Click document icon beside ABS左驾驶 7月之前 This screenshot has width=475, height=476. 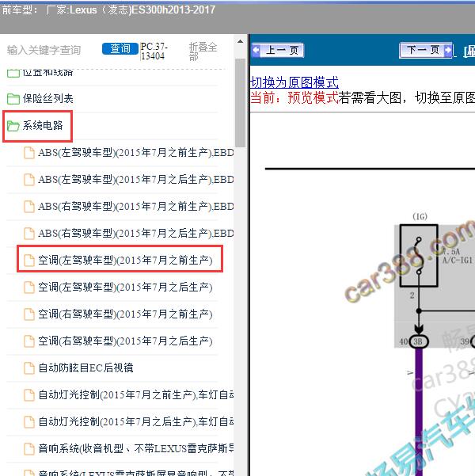pos(29,153)
